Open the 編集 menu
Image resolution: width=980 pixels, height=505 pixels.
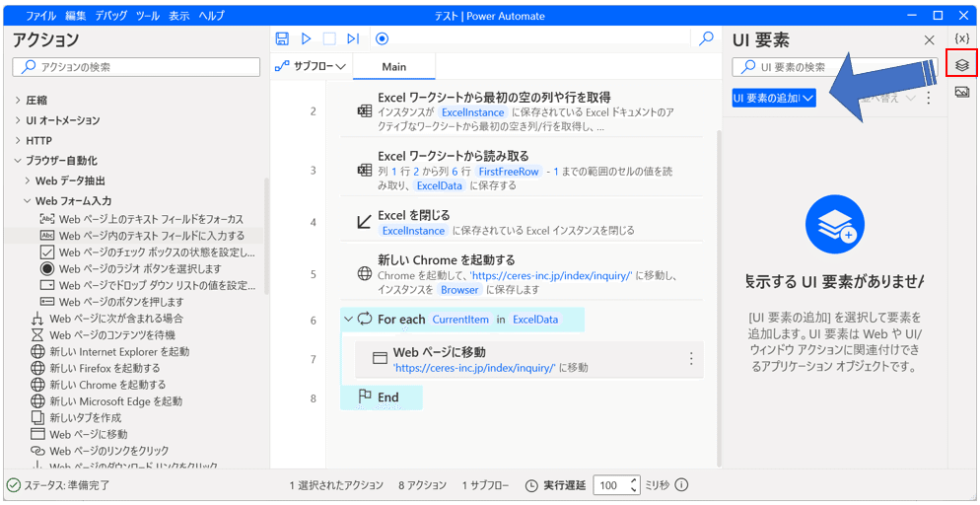pos(75,16)
